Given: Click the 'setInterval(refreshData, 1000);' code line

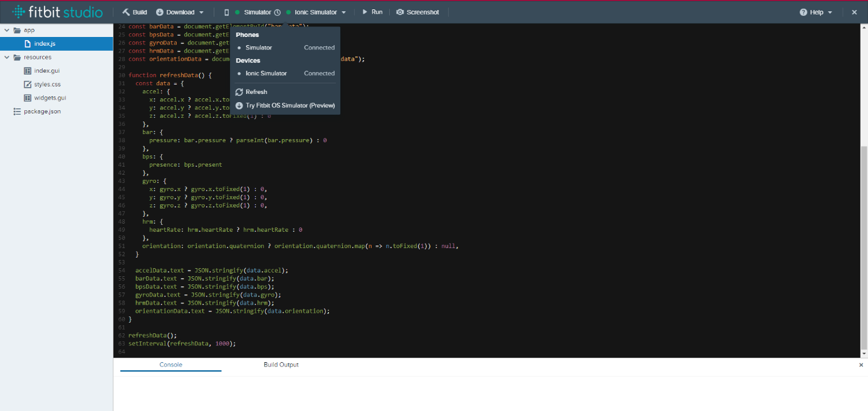Looking at the screenshot, I should click(182, 343).
